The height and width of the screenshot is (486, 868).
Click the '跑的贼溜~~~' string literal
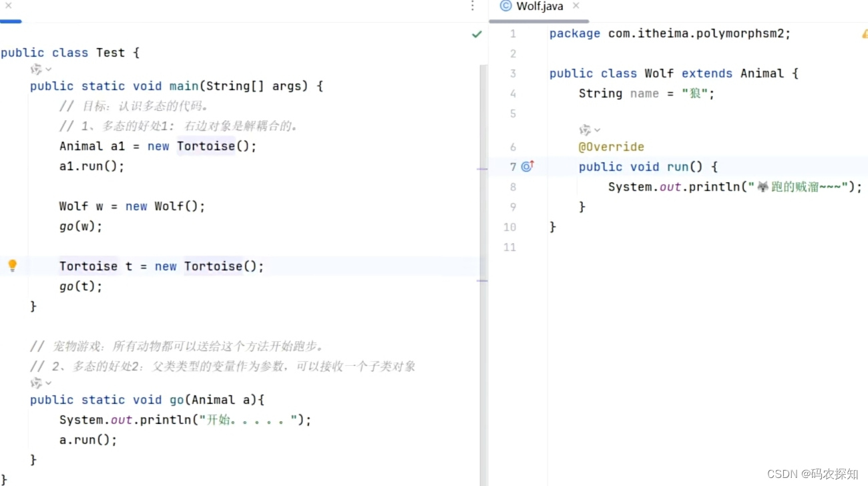pos(798,187)
